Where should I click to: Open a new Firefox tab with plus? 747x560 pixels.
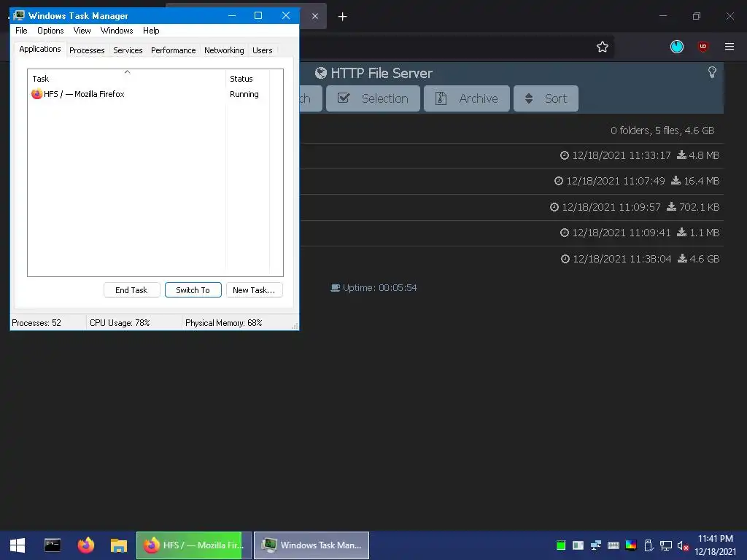point(343,17)
